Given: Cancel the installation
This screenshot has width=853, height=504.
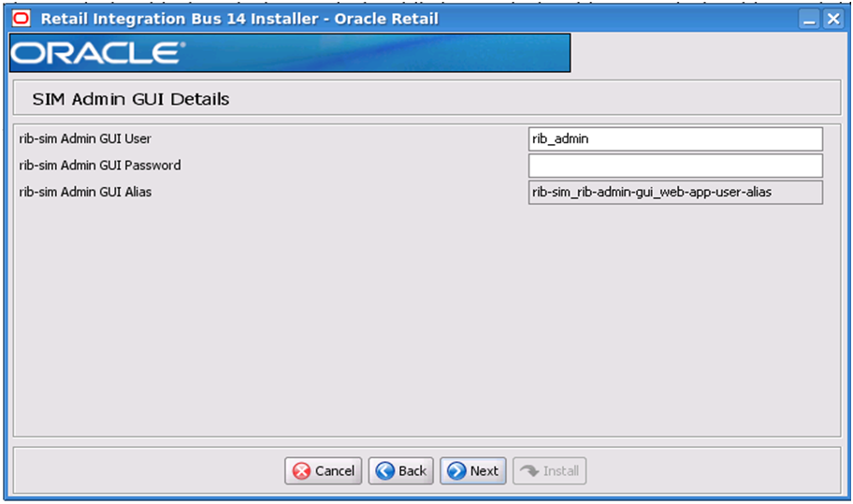Looking at the screenshot, I should (x=323, y=471).
